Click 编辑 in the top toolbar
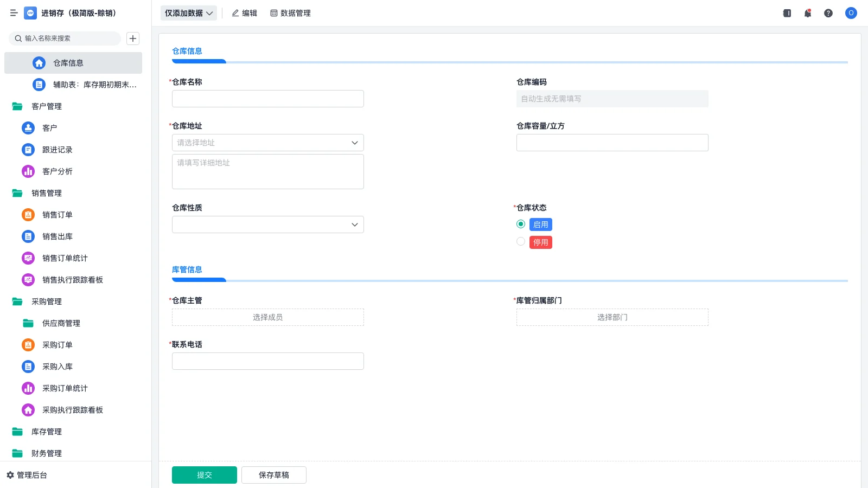 tap(245, 13)
